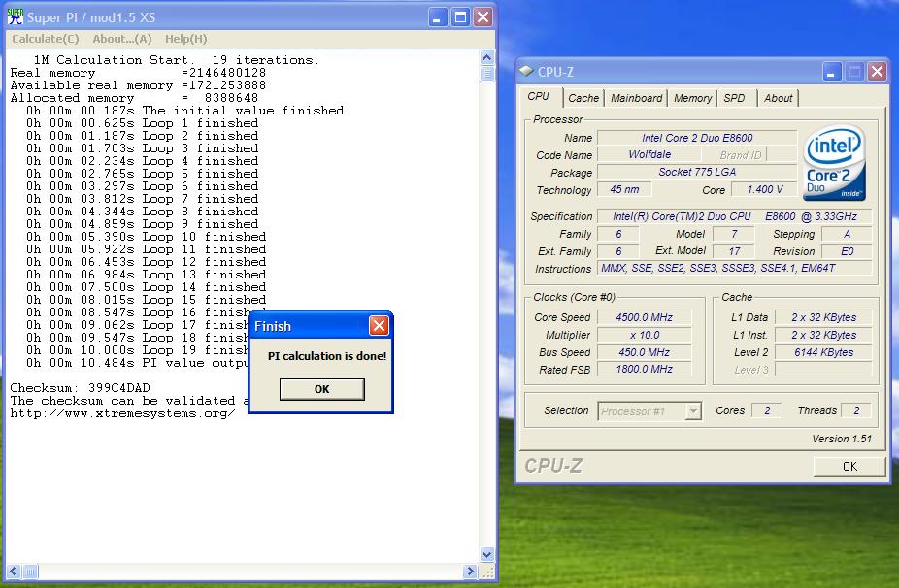The height and width of the screenshot is (588, 899).
Task: Click the Ext. Model value '17'
Action: (734, 251)
